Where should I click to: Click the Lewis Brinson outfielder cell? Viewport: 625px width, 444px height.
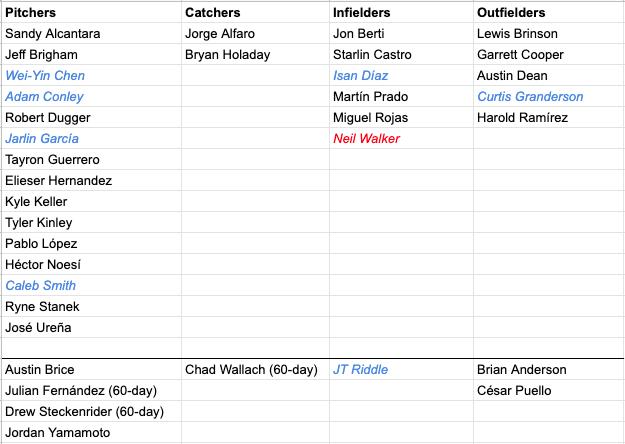[517, 34]
